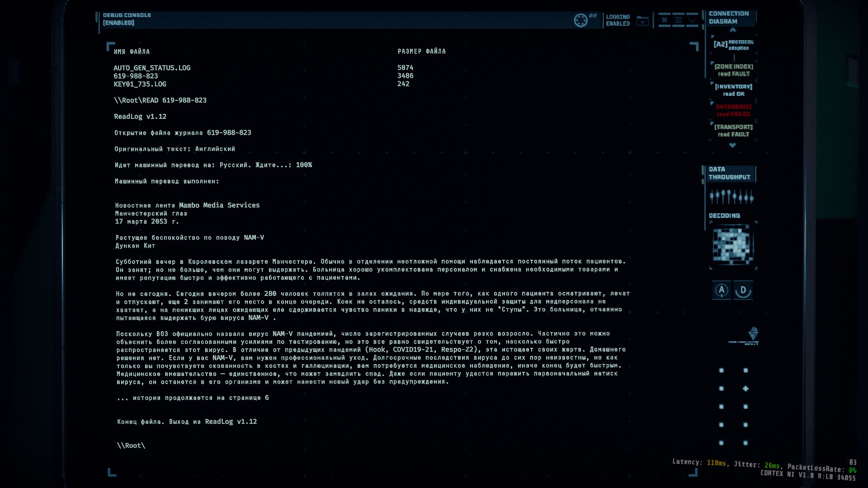Image resolution: width=868 pixels, height=488 pixels.
Task: Collapse connection diagram with up chevron
Action: [x=733, y=30]
